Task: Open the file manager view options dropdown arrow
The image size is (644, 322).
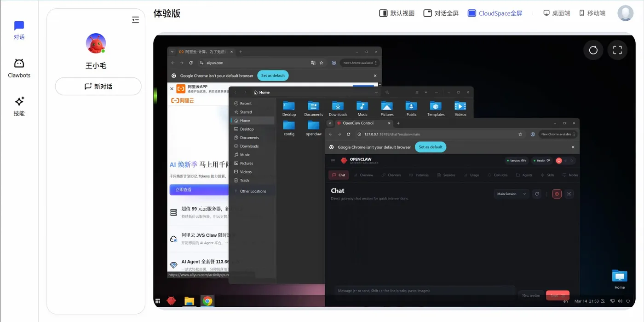Action: click(x=426, y=92)
